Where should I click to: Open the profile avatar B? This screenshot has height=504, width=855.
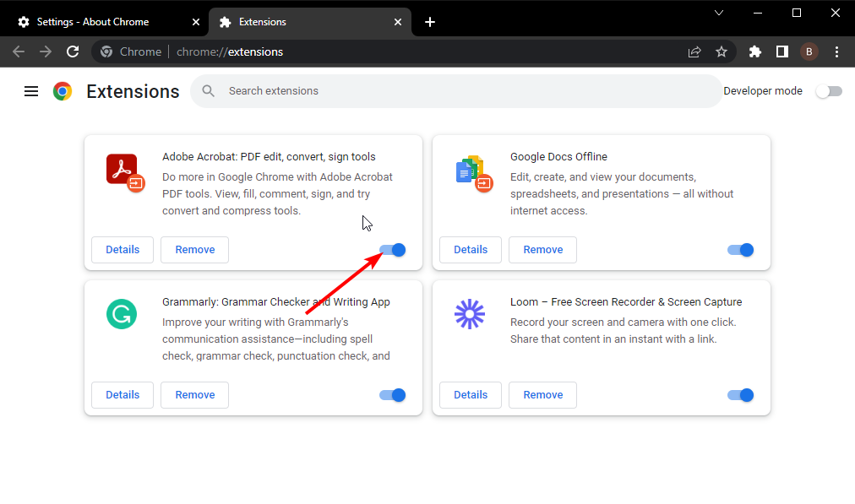coord(809,51)
